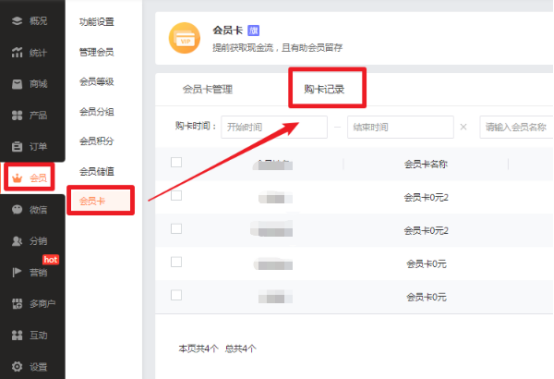The image size is (554, 379).
Task: Go to 会员储值 in the submenu
Action: pyautogui.click(x=96, y=172)
